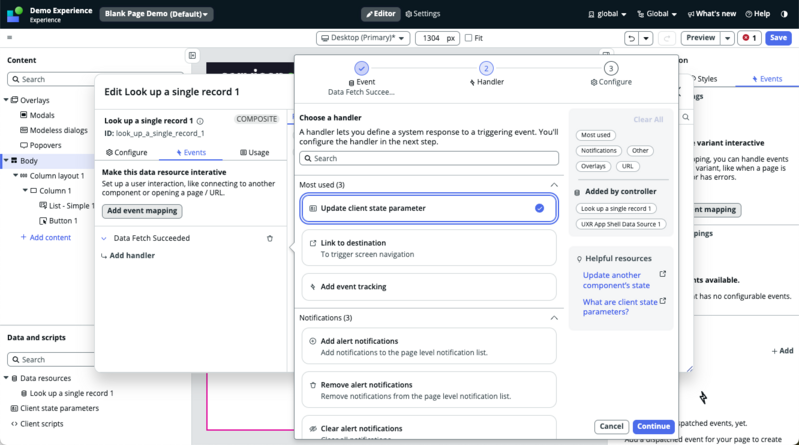Collapse the Notifications (3) section
The image size is (799, 445).
[x=554, y=318]
